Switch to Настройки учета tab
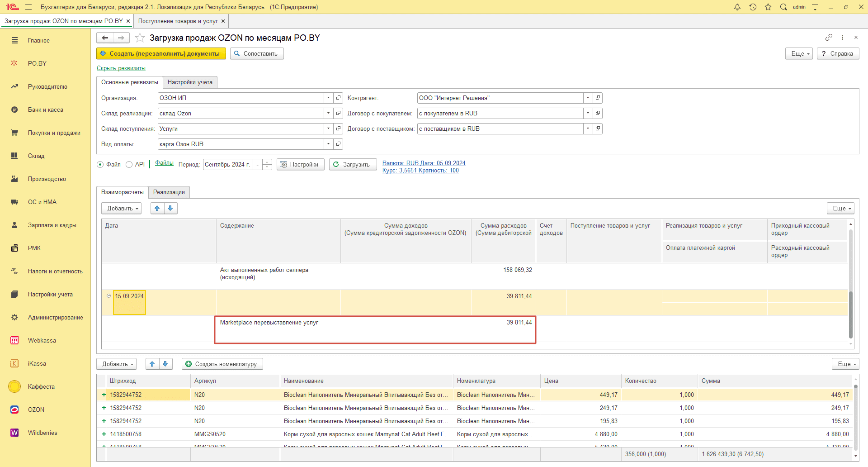 [190, 82]
